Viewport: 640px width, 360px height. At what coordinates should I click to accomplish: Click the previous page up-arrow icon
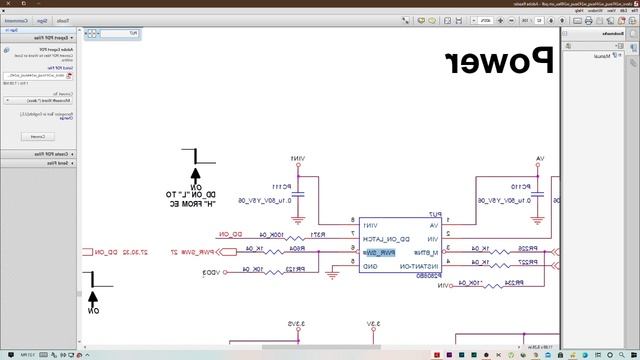point(562,20)
